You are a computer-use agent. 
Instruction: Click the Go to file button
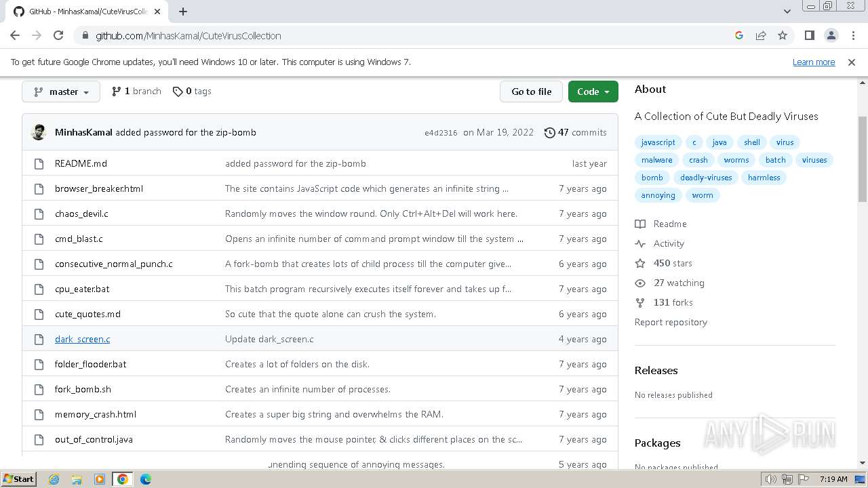tap(532, 91)
